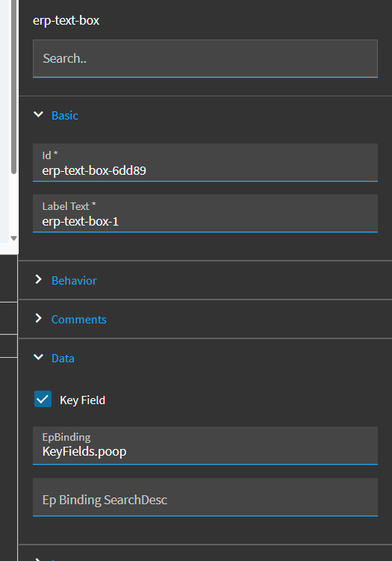The width and height of the screenshot is (392, 561).
Task: Click the EpBinding field KeyFields.poop
Action: pos(205,445)
